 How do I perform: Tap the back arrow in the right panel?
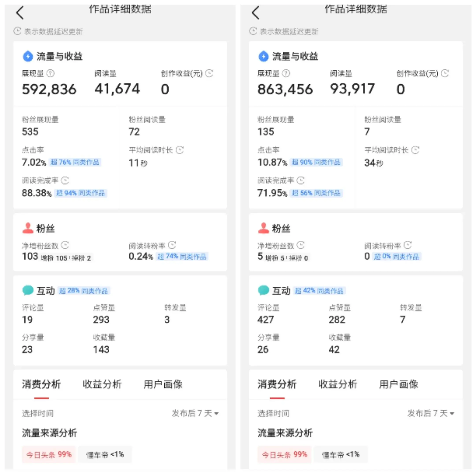(x=255, y=13)
